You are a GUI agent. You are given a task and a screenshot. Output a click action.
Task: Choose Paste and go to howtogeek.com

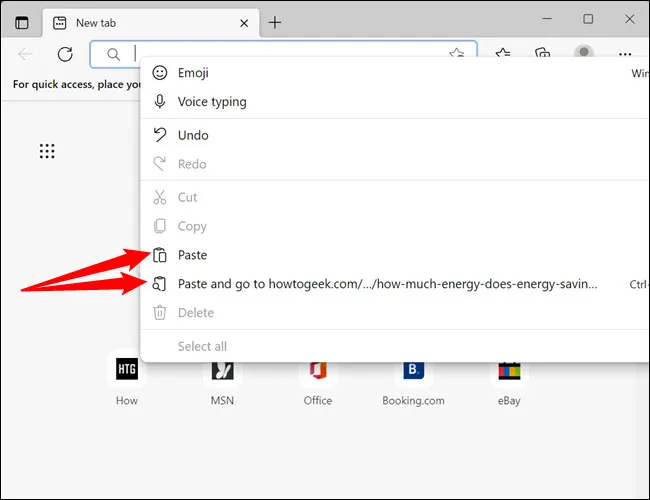(x=386, y=284)
